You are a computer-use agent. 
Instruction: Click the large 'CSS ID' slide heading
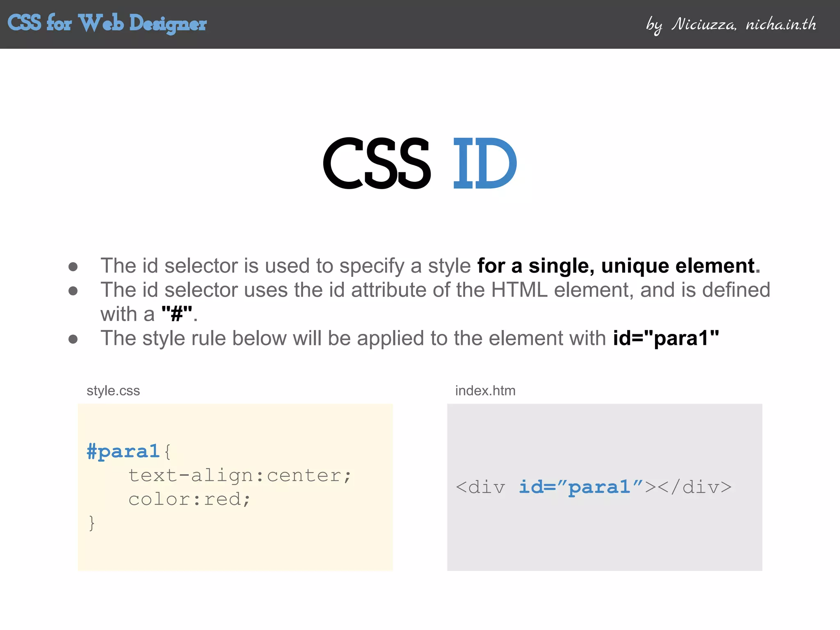tap(420, 163)
